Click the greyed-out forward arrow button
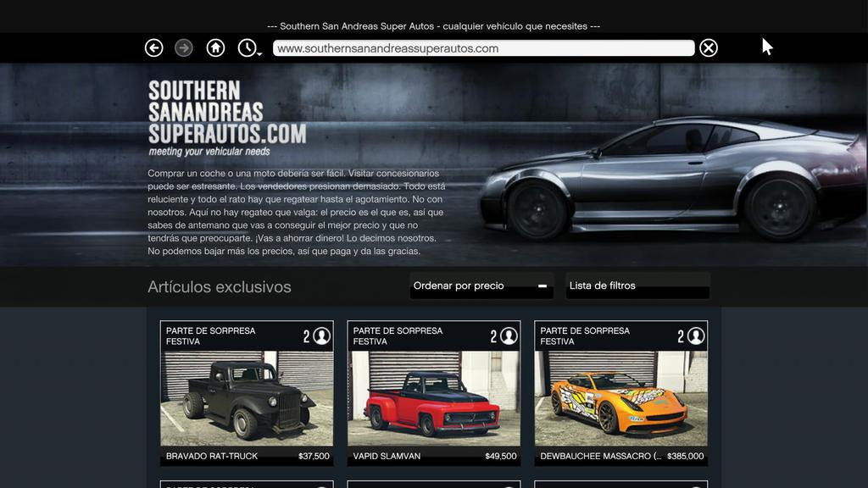The height and width of the screenshot is (488, 868). [x=184, y=48]
